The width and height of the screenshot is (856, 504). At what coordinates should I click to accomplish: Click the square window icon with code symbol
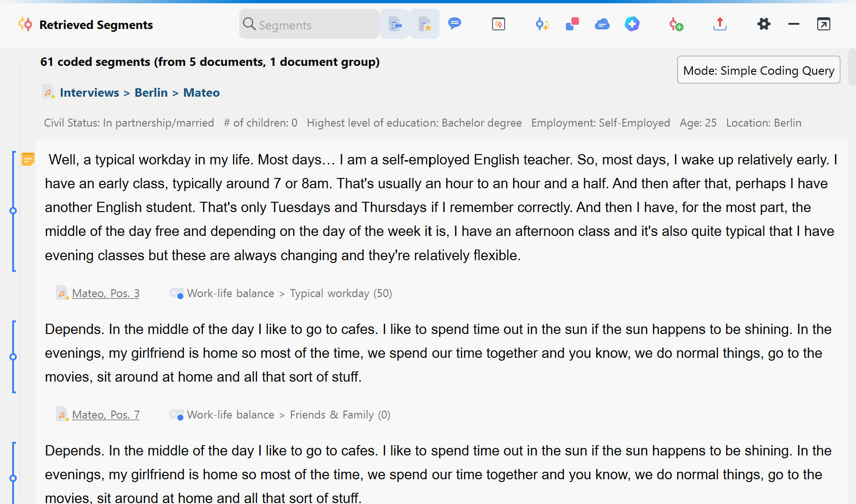click(499, 24)
